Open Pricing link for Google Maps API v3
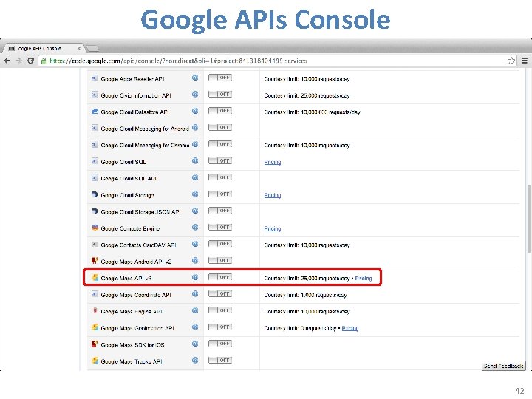This screenshot has height=399, width=532. (x=364, y=279)
